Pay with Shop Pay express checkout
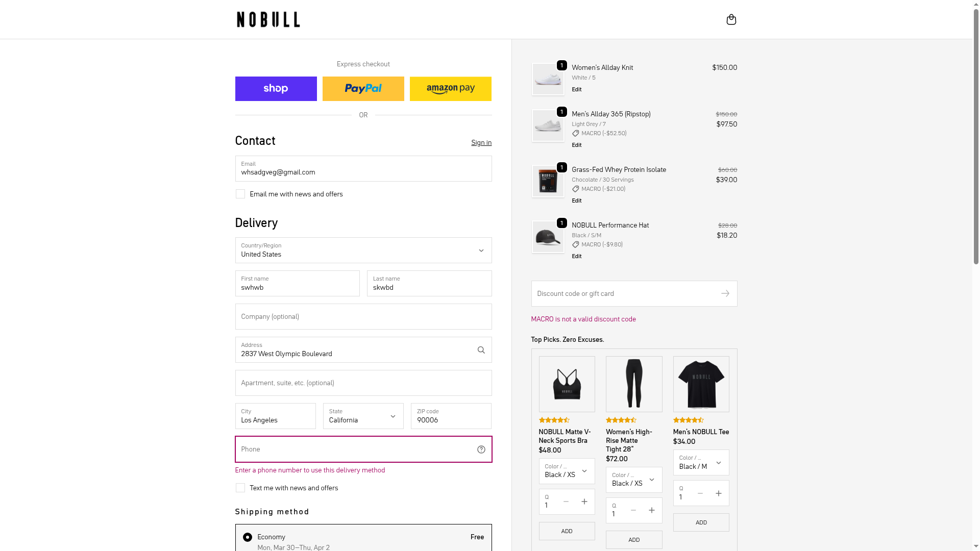 point(276,89)
